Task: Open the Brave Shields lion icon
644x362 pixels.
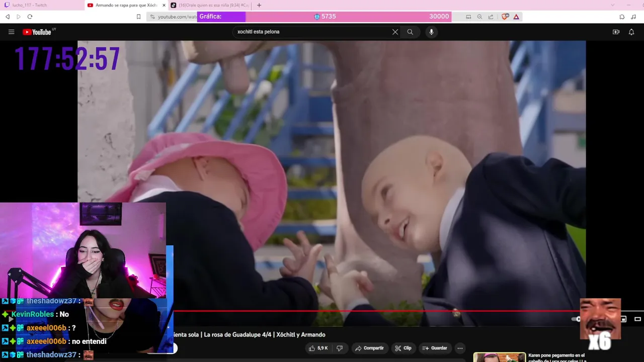Action: coord(505,17)
